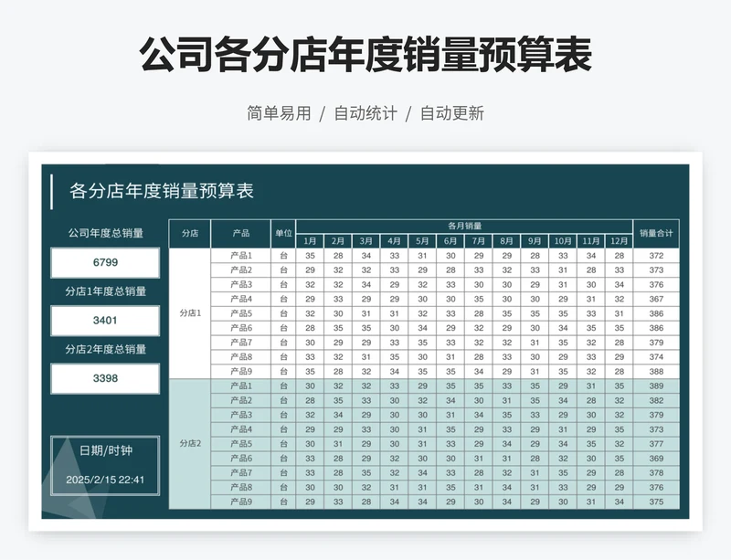Click the 分店1年度总销量 label
The image size is (731, 560).
pos(106,291)
